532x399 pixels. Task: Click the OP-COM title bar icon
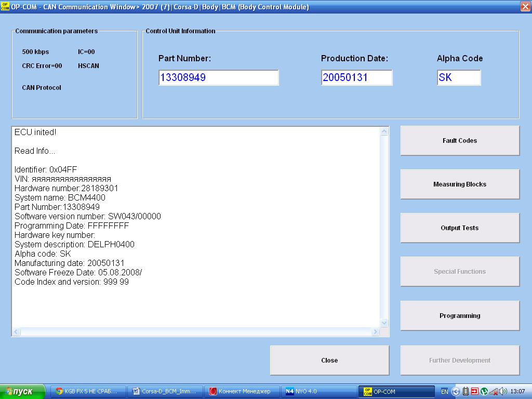(x=5, y=6)
